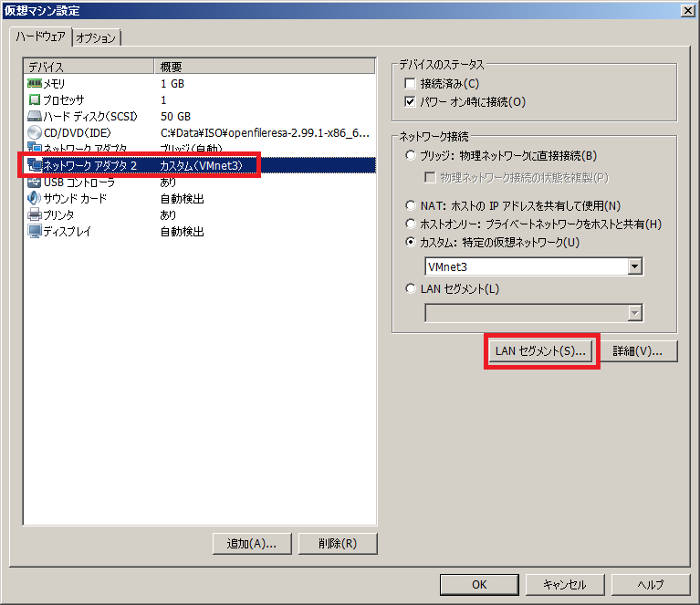Click カスタム(VMnet3) summary text
This screenshot has height=605, width=700.
click(202, 166)
